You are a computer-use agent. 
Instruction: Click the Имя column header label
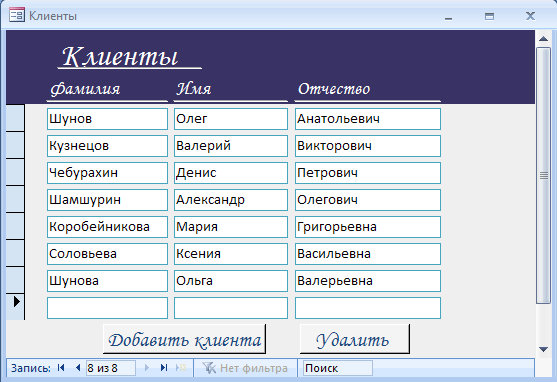(194, 89)
